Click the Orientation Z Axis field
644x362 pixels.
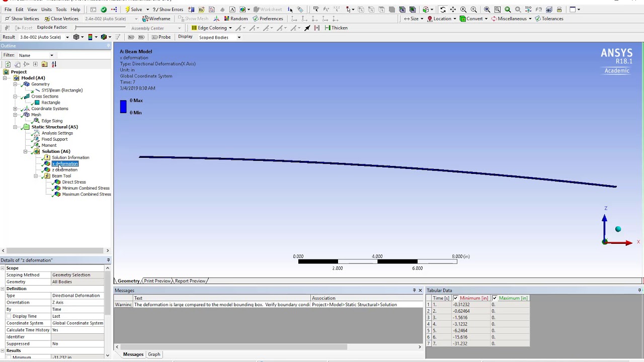[77, 302]
